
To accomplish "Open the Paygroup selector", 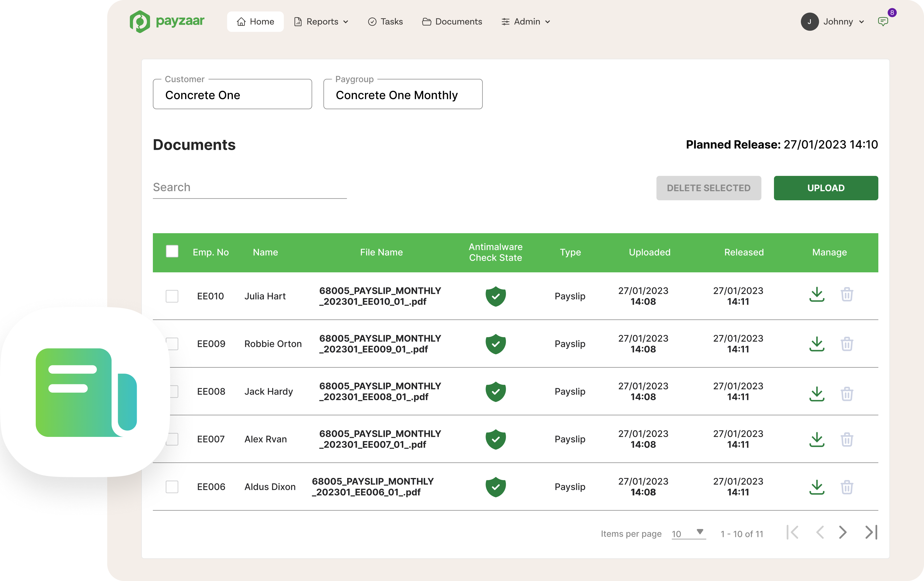I will click(402, 94).
